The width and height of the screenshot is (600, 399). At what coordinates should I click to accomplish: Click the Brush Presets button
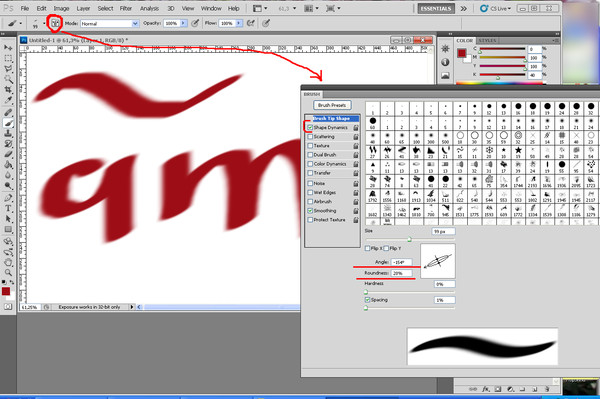(332, 105)
